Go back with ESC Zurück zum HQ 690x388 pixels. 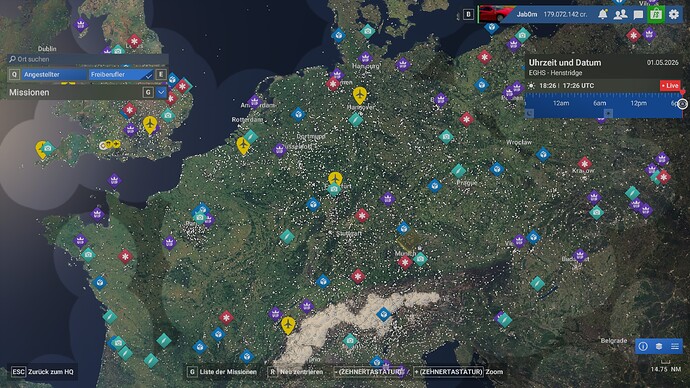pos(43,372)
